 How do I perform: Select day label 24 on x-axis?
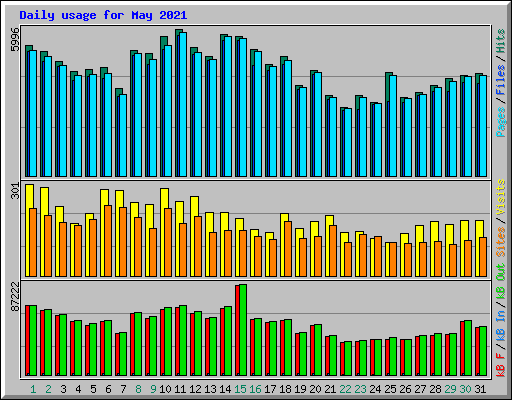coord(375,389)
